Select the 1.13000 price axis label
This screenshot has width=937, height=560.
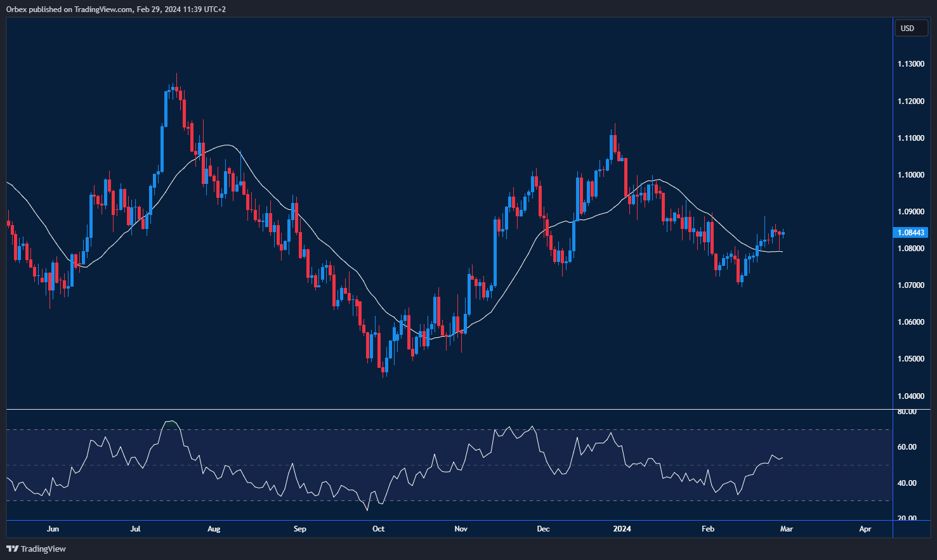pyautogui.click(x=910, y=64)
